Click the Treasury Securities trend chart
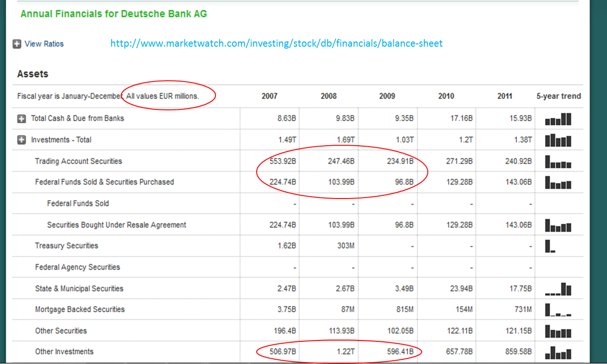 [550, 246]
